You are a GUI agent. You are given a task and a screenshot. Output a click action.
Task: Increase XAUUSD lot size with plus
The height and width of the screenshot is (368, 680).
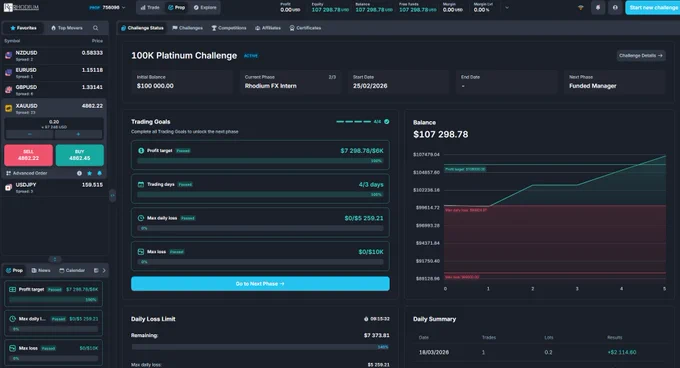tap(78, 134)
